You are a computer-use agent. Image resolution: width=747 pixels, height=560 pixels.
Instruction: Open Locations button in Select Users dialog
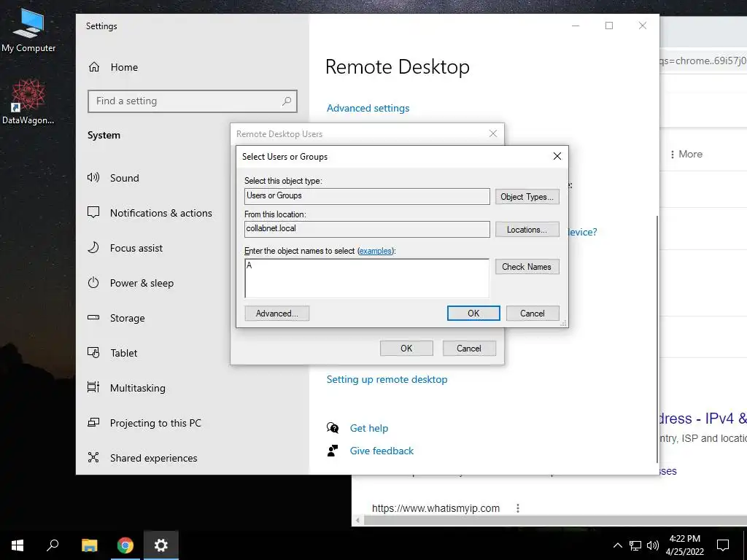point(527,230)
